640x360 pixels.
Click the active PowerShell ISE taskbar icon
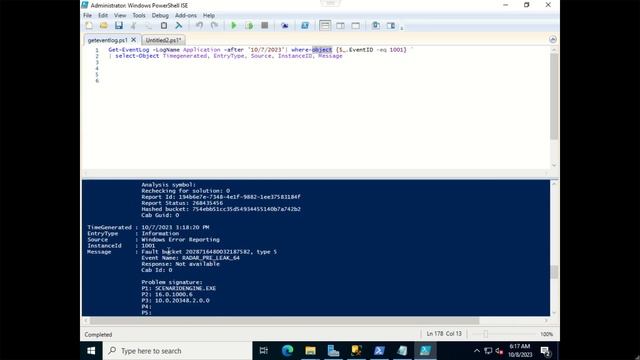pos(425,351)
